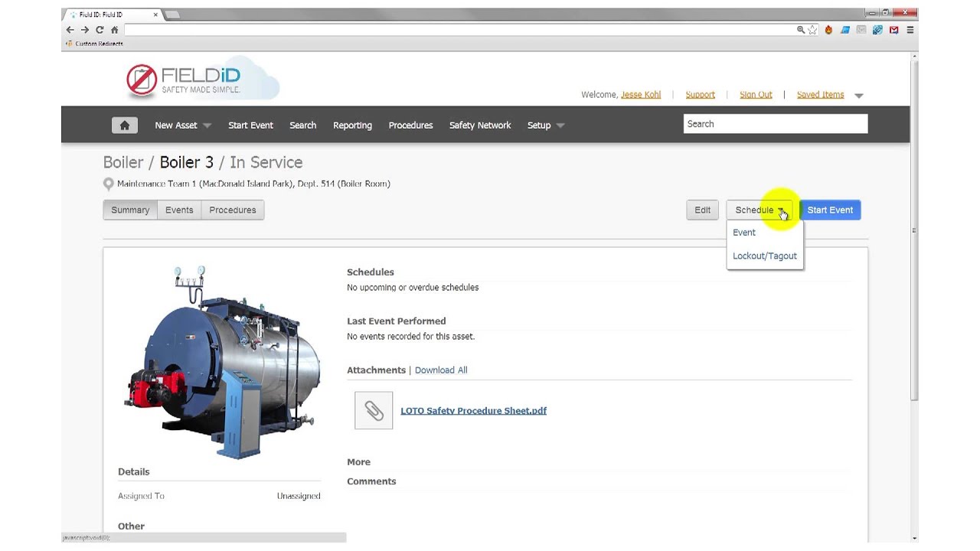This screenshot has width=980, height=551.
Task: Choose Event from the Schedule dropdown
Action: (x=744, y=233)
